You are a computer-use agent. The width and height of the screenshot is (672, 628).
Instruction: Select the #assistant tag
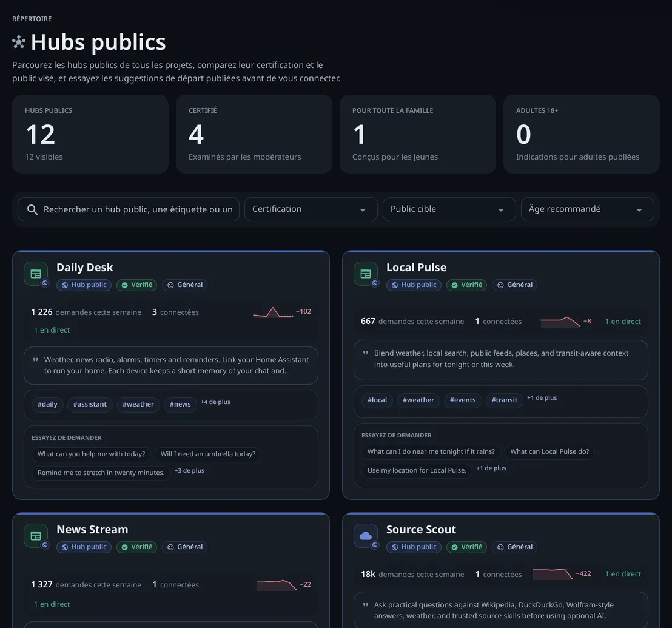pyautogui.click(x=90, y=404)
